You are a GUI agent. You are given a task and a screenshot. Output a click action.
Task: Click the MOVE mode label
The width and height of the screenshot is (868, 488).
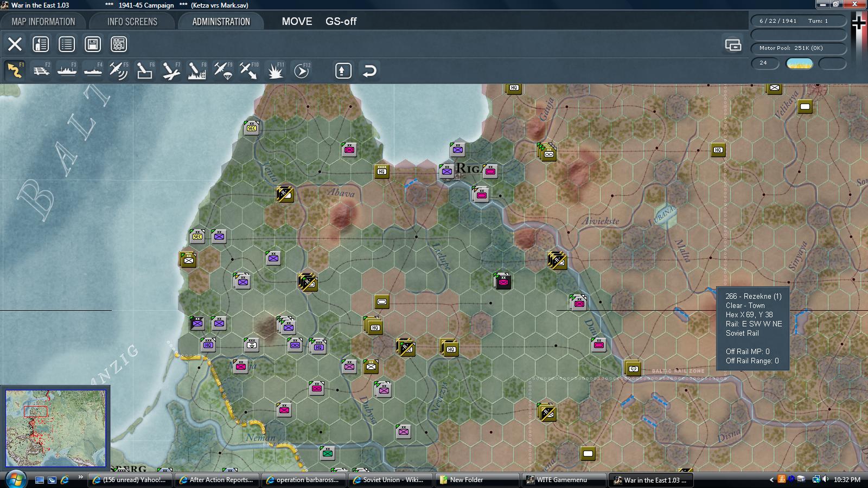click(297, 22)
